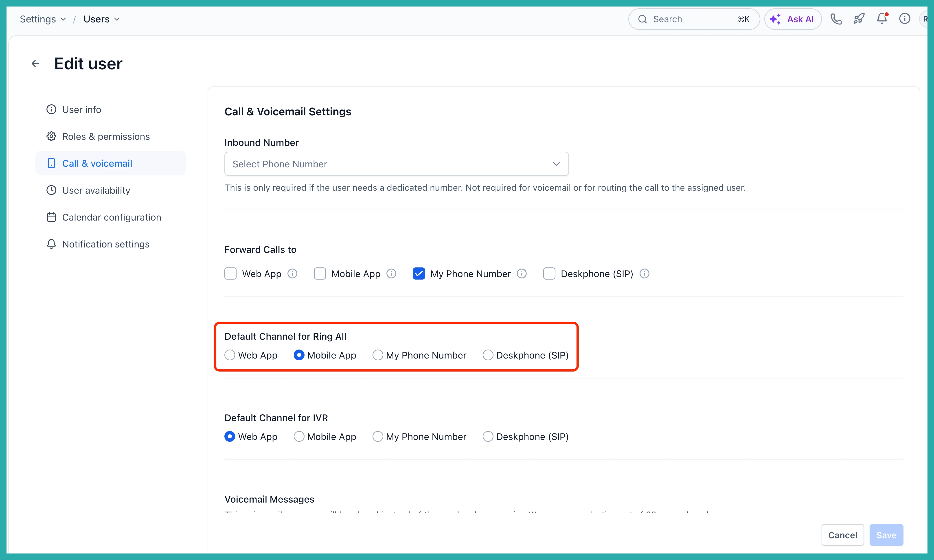Screen dimensions: 934x560
Task: Click the info help icon in top bar
Action: 905,19
